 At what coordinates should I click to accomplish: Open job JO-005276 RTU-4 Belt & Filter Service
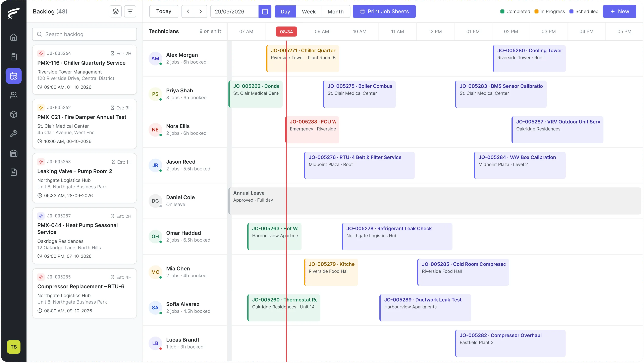[x=359, y=165]
